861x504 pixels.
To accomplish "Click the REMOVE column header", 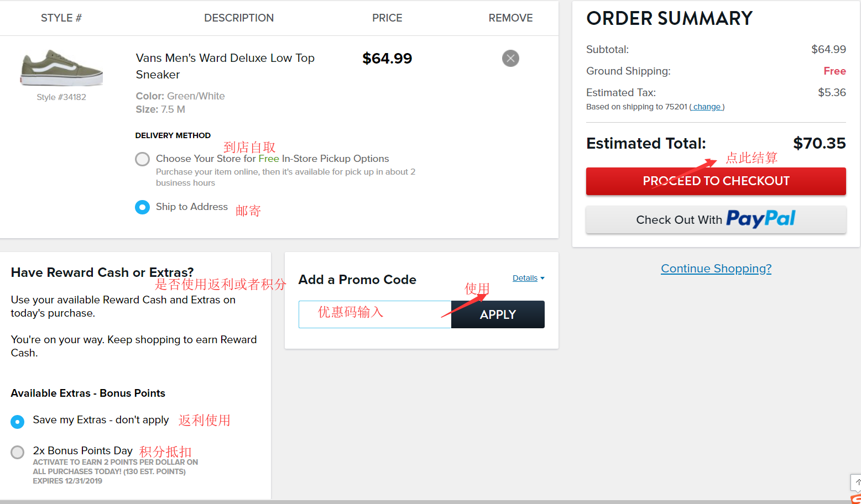I will [510, 18].
